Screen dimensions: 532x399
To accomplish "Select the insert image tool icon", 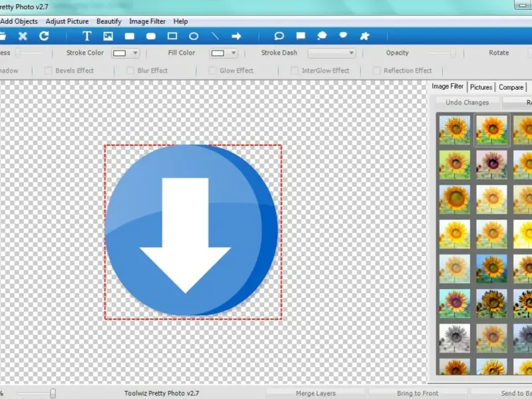I will [108, 36].
